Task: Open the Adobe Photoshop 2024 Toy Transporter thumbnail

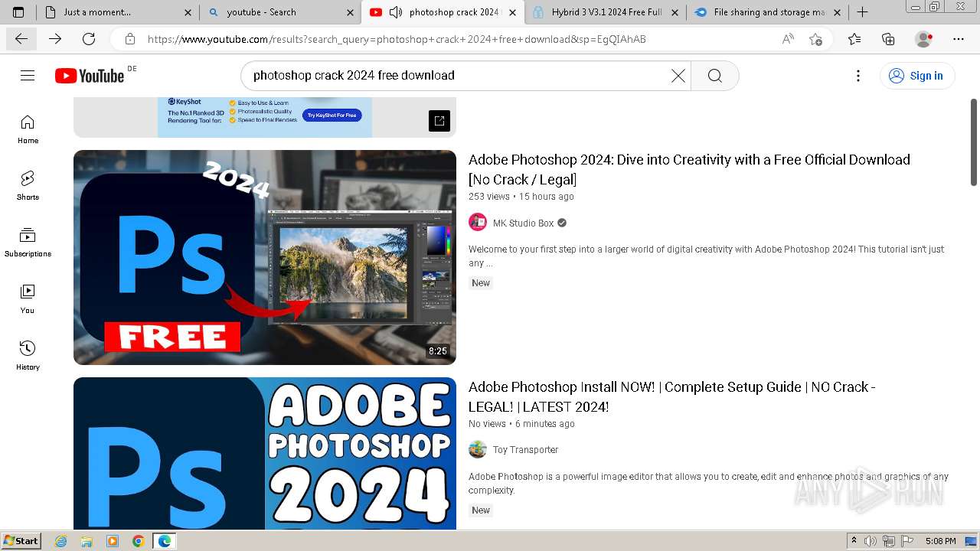Action: 265,453
